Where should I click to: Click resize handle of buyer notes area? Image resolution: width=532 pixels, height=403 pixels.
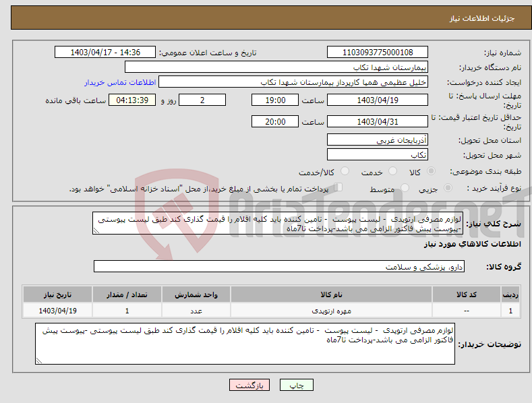pyautogui.click(x=39, y=361)
